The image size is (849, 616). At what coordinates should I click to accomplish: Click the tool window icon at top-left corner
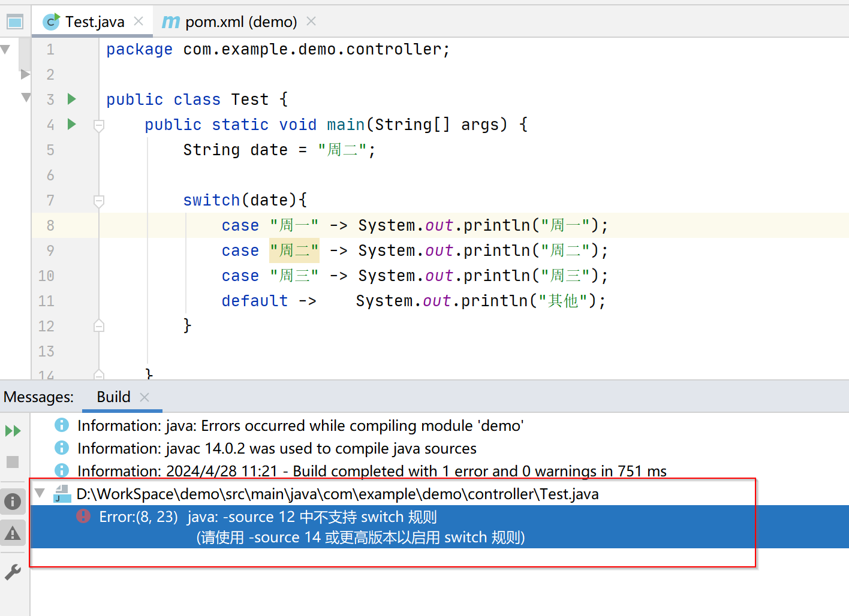[14, 20]
